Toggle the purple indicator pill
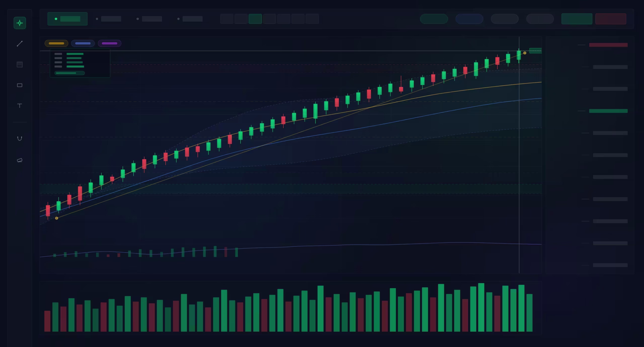The width and height of the screenshot is (644, 347). (109, 43)
